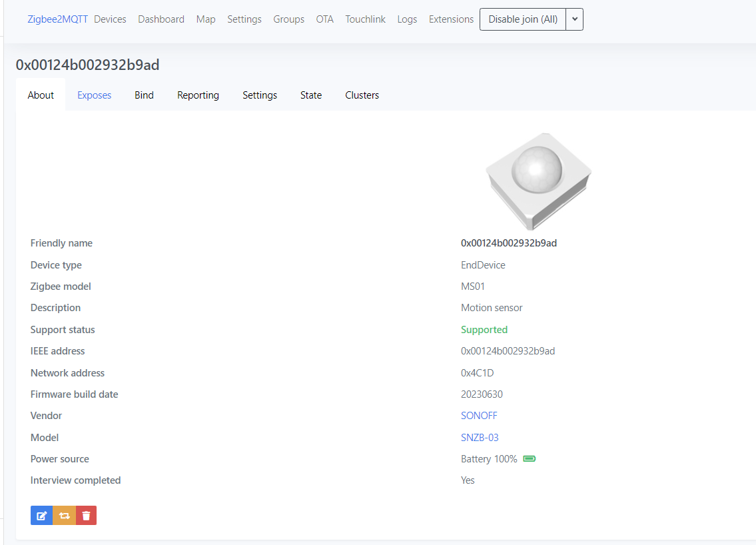Click the Firmware build date label
This screenshot has height=545, width=756.
[74, 394]
